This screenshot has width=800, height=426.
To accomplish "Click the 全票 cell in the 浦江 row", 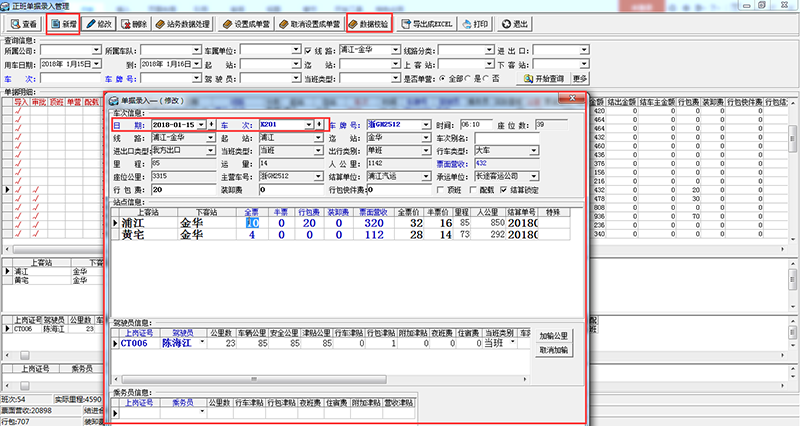I will pyautogui.click(x=252, y=223).
